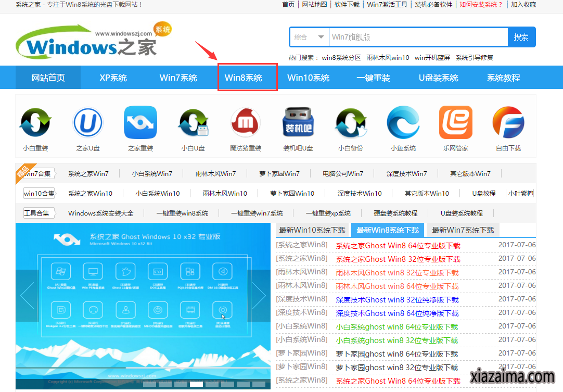Open the 萝卜家园Win7 category link
The width and height of the screenshot is (563, 392).
pos(279,173)
